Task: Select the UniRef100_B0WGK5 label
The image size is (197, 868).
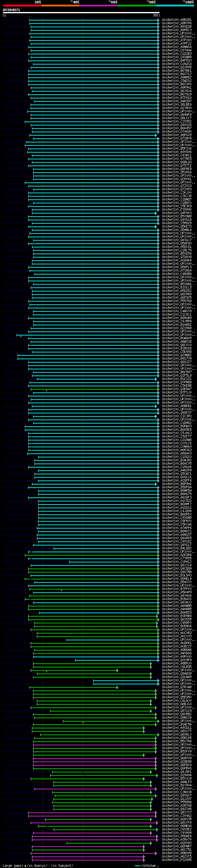Action: (177, 338)
